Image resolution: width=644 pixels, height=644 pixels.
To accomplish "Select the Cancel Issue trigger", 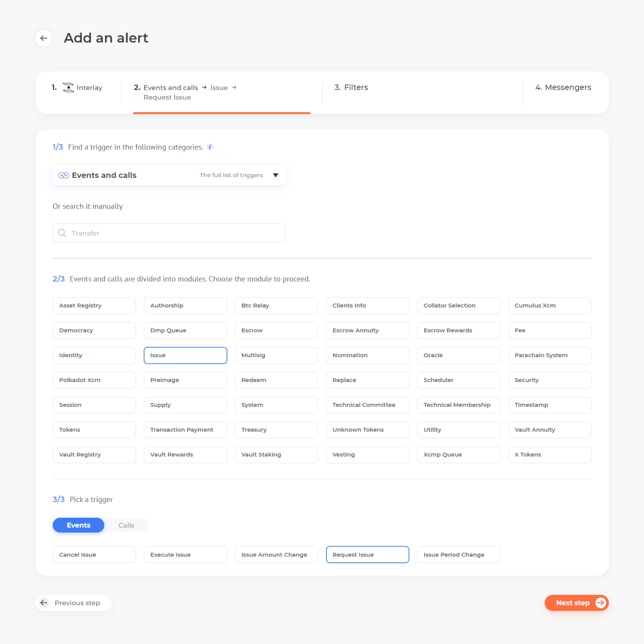I will point(94,555).
